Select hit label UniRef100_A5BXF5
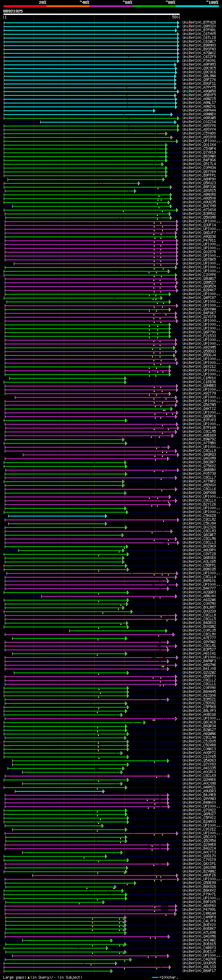This screenshot has height=980, width=222. tap(199, 95)
